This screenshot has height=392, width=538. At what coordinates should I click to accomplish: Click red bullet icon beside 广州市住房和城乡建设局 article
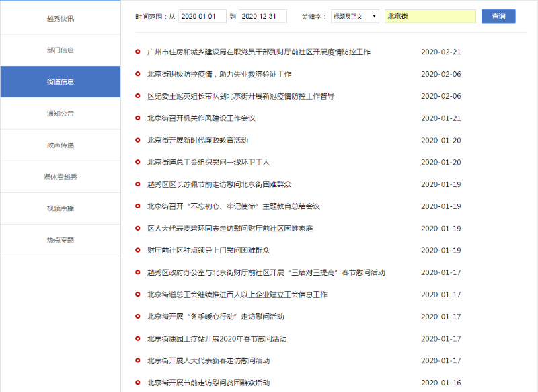(138, 52)
